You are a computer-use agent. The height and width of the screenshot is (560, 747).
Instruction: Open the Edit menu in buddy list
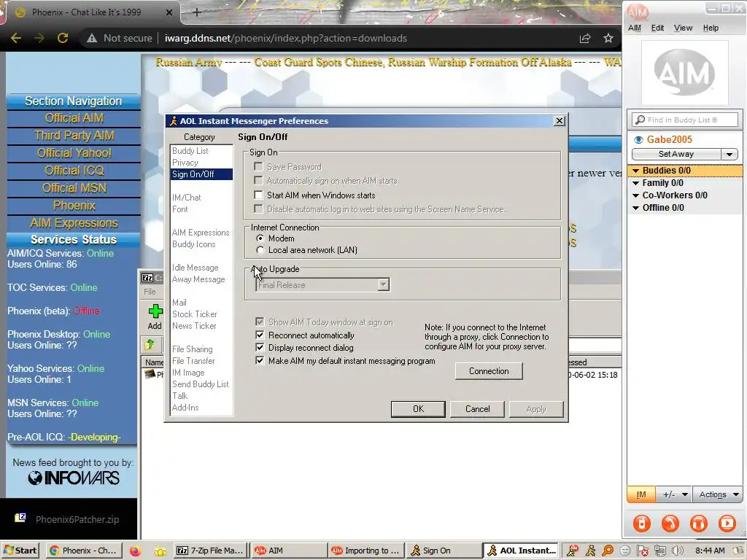point(657,28)
